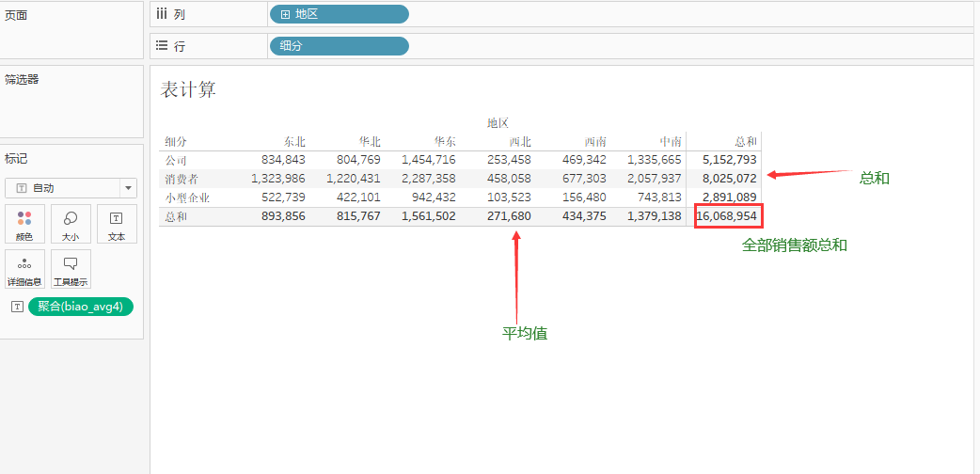The width and height of the screenshot is (980, 474).
Task: Click the row total 8,025,072
Action: (x=730, y=179)
